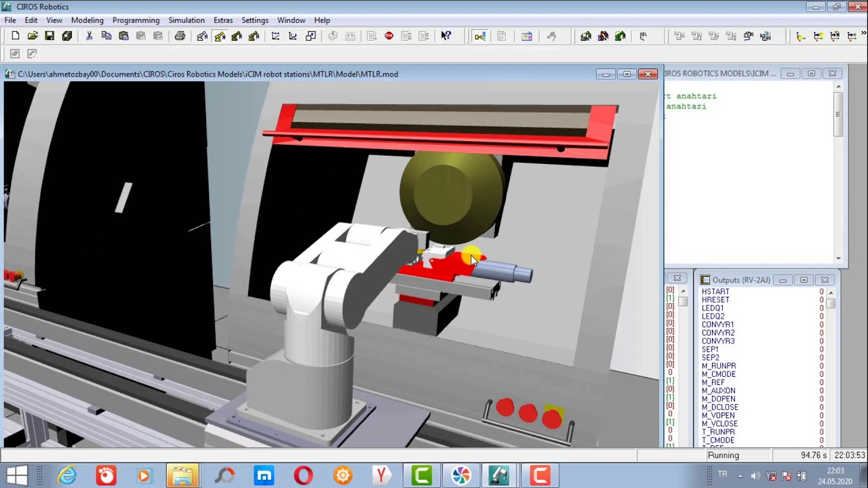868x488 pixels.
Task: Select the first robot arm toolbar icon
Action: click(202, 36)
